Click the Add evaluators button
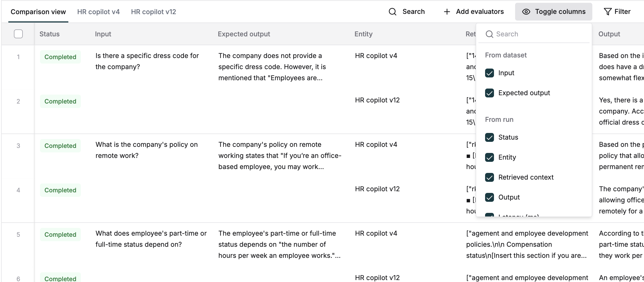This screenshot has height=282, width=644. 474,12
